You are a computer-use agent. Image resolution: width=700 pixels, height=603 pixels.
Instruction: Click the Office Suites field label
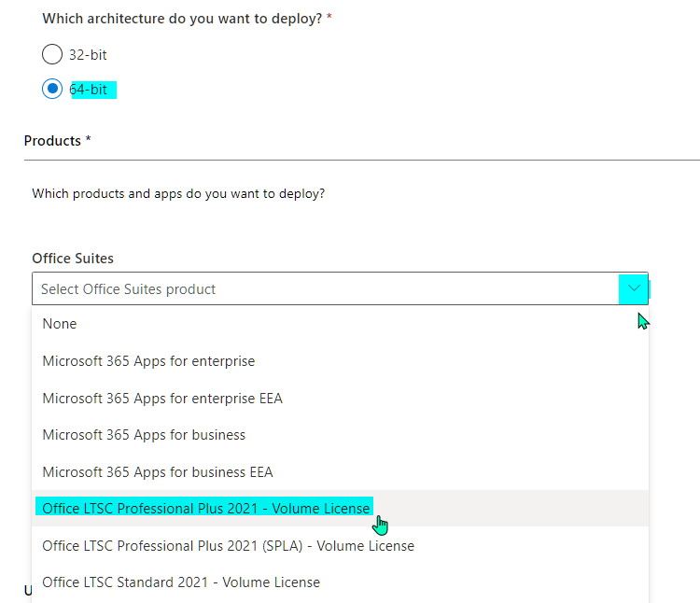click(73, 259)
